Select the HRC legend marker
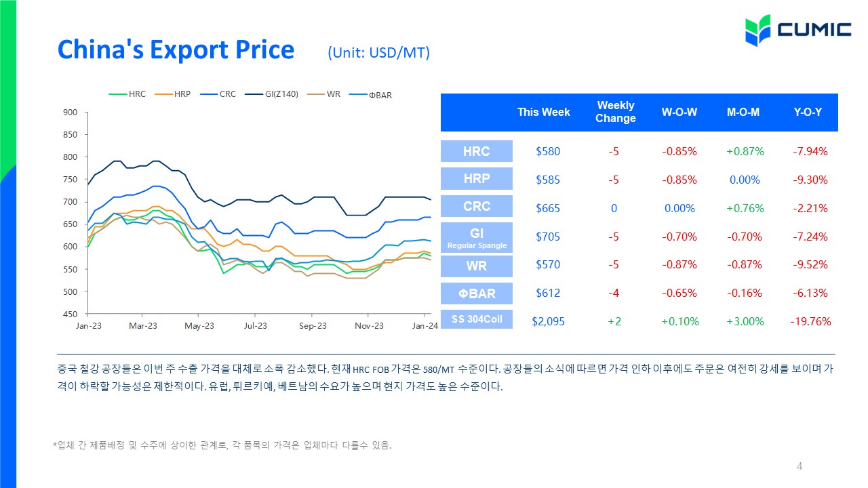The height and width of the screenshot is (488, 868). click(x=118, y=94)
